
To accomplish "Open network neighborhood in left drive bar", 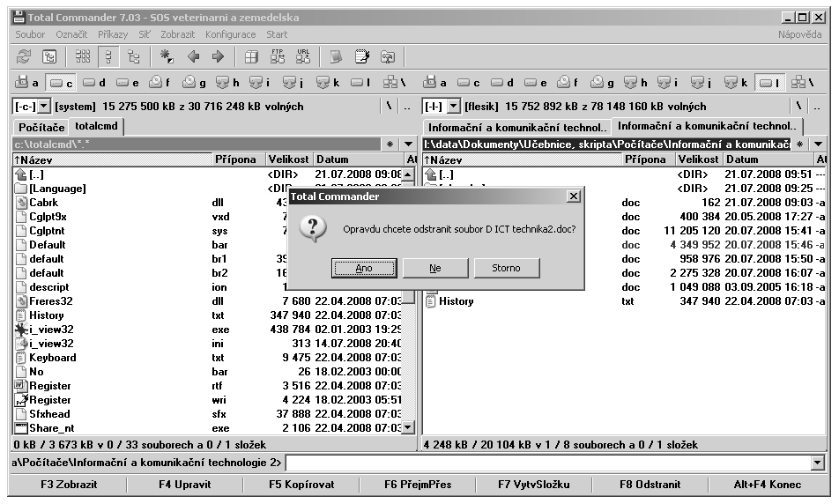I will (395, 83).
